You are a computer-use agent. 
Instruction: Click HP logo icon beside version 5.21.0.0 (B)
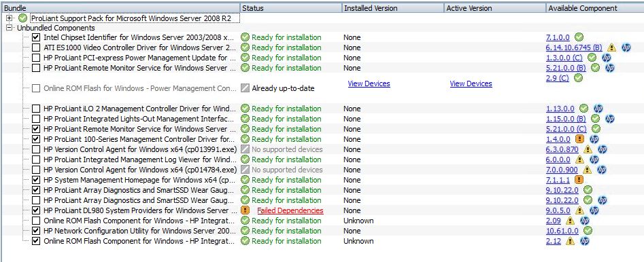point(609,68)
